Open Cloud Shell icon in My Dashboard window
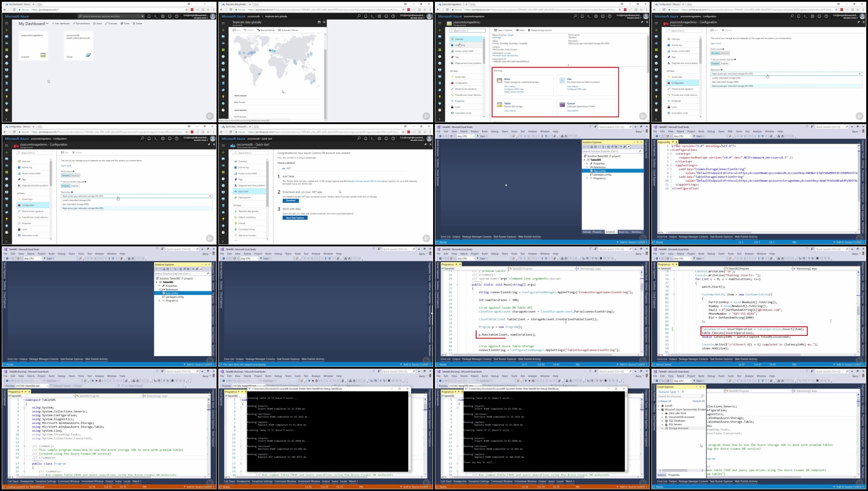The width and height of the screenshot is (868, 491). 156,16
